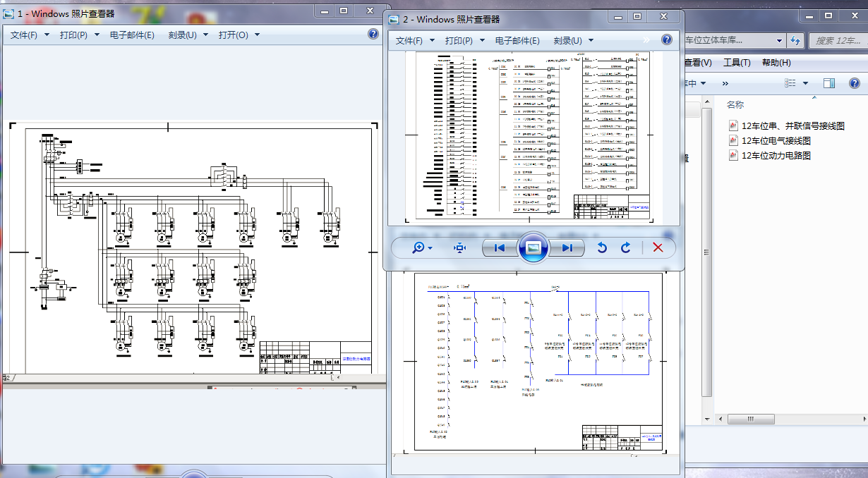Viewport: 868px width, 478px height.
Task: Click the 搜索 search box in Explorer
Action: point(836,41)
